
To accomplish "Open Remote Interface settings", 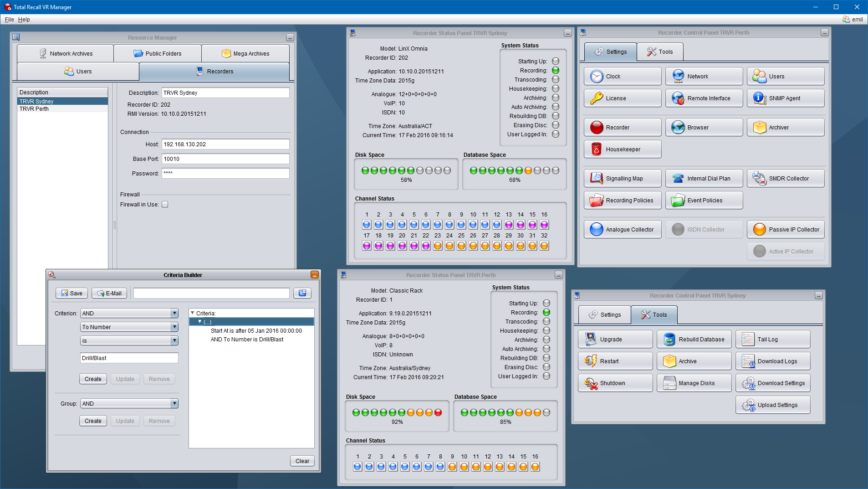I will (704, 98).
